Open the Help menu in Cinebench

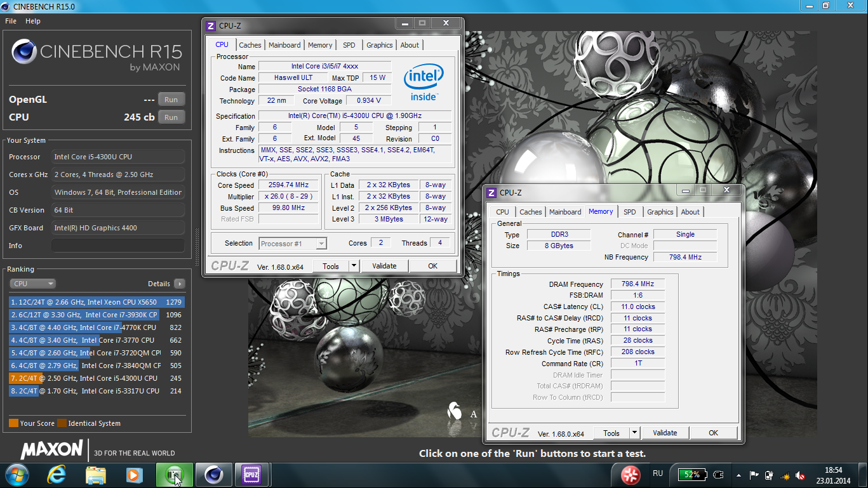coord(33,21)
